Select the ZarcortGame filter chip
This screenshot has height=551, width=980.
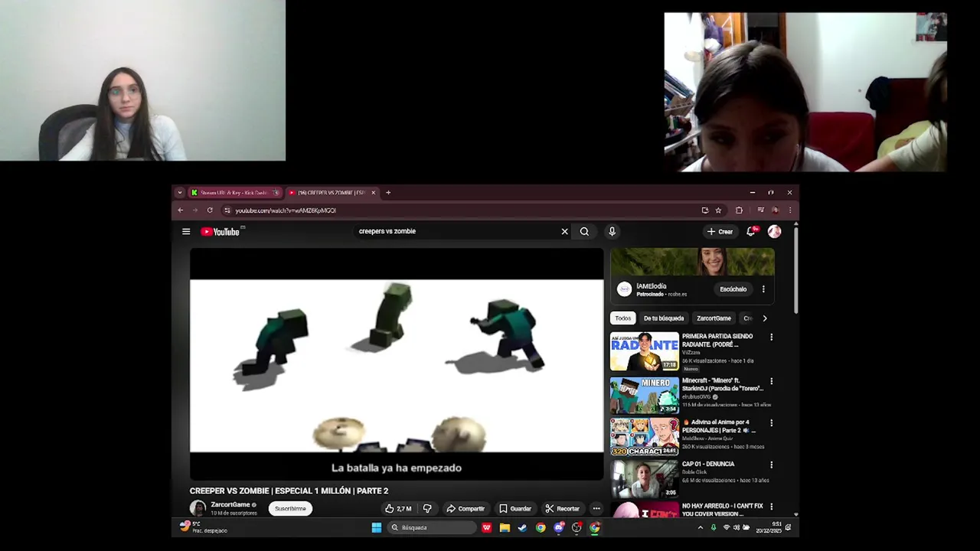(x=714, y=318)
